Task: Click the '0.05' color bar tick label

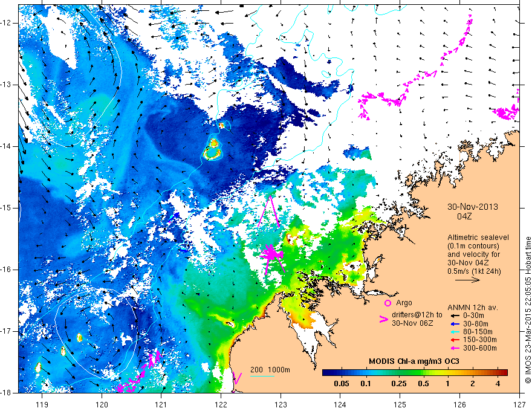Action: click(342, 384)
